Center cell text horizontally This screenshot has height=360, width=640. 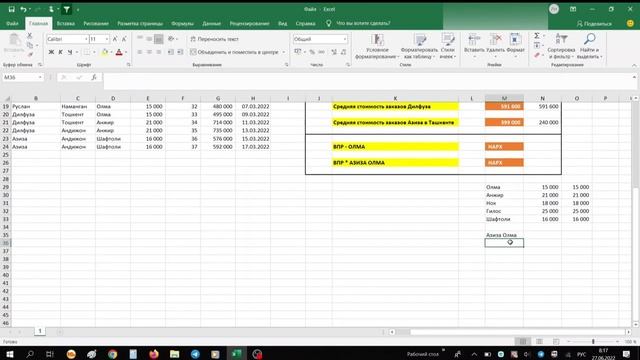(149, 52)
